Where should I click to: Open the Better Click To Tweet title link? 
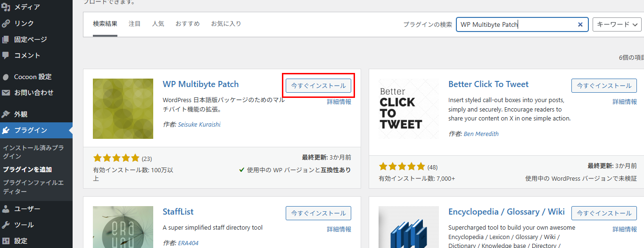coord(488,84)
